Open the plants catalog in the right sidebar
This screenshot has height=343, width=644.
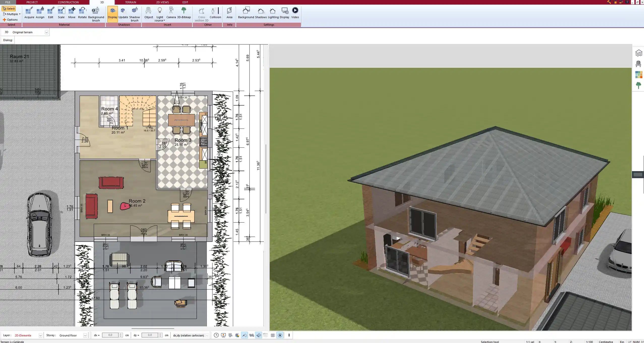point(638,85)
